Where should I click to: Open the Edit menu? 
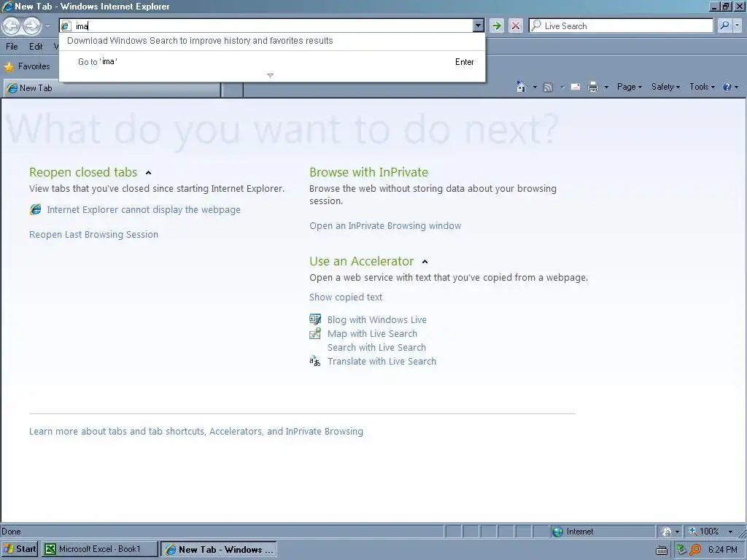(36, 46)
